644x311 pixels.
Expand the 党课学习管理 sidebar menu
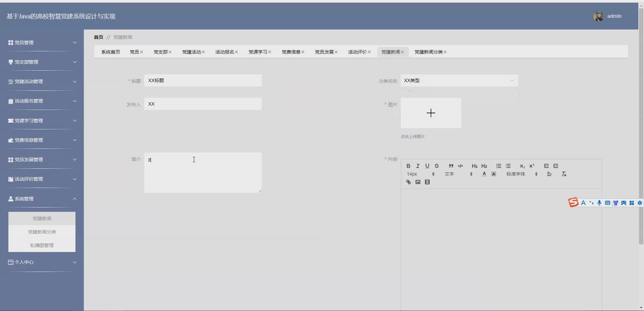tap(42, 121)
